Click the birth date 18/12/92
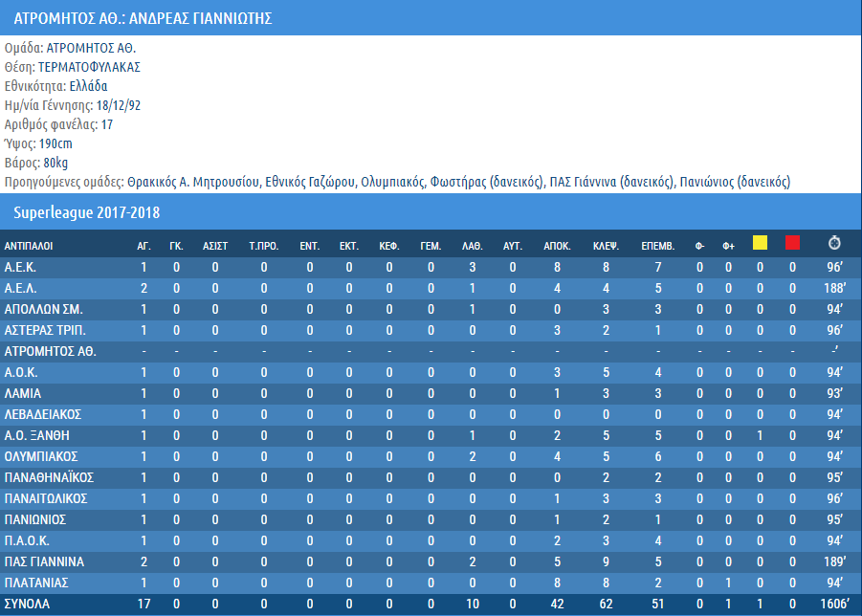The width and height of the screenshot is (862, 616). 119,105
